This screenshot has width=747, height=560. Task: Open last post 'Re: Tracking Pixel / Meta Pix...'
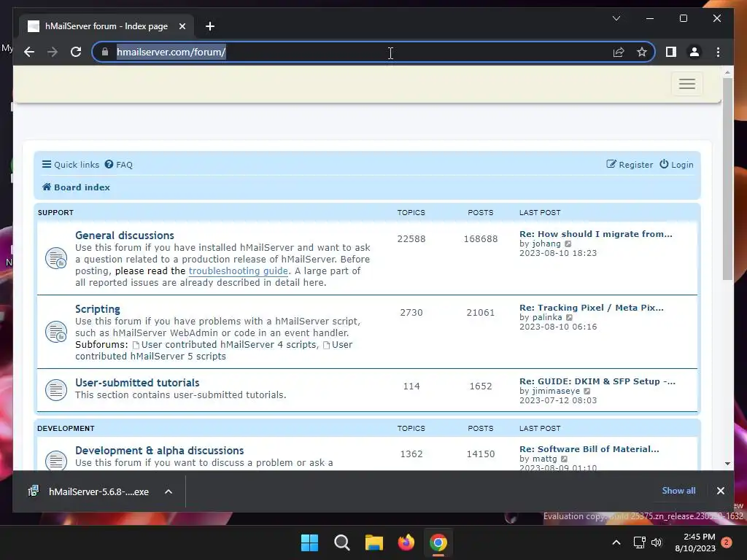click(x=591, y=308)
